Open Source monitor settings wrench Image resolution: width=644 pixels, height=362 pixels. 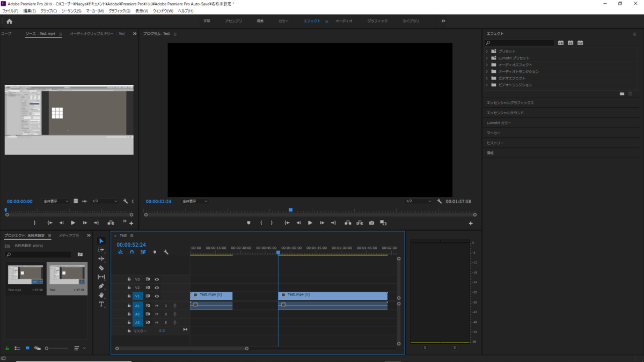tap(126, 201)
